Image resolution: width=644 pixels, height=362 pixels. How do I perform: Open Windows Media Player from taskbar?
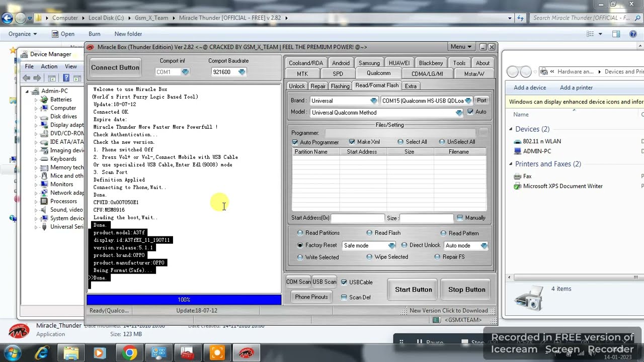coord(100,353)
